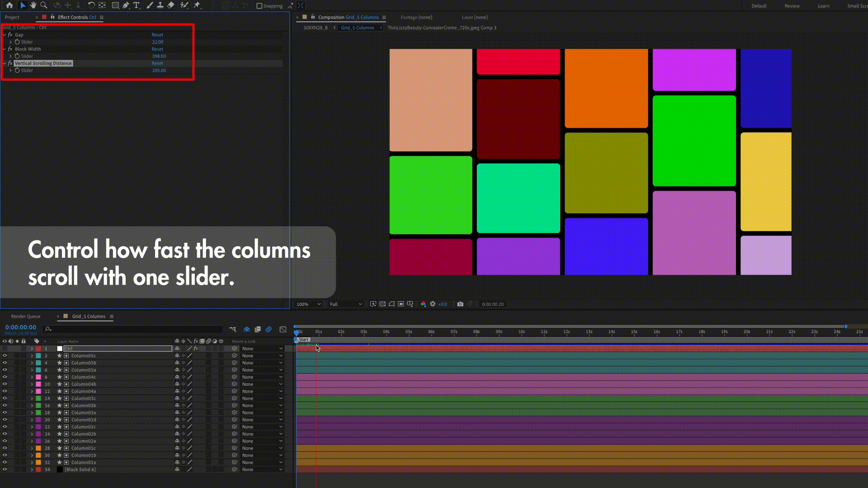Select the Puppet Pin tool
Image resolution: width=868 pixels, height=488 pixels.
197,5
